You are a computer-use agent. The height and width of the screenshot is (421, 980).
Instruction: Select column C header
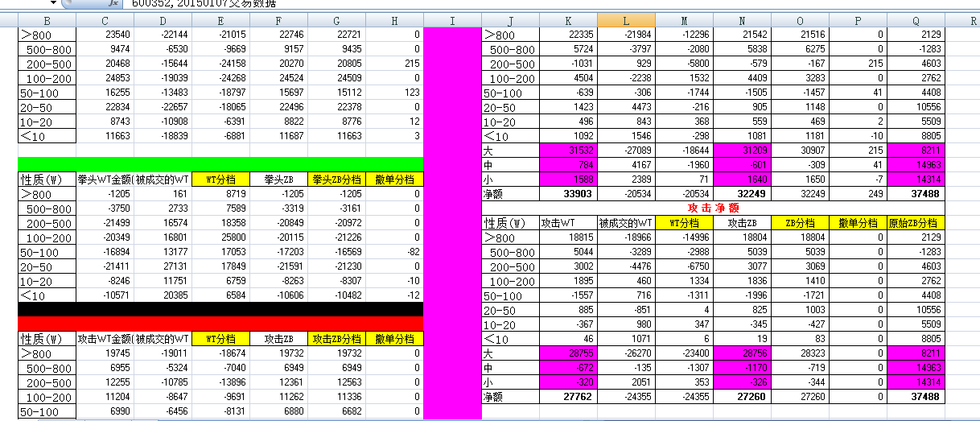tap(105, 20)
